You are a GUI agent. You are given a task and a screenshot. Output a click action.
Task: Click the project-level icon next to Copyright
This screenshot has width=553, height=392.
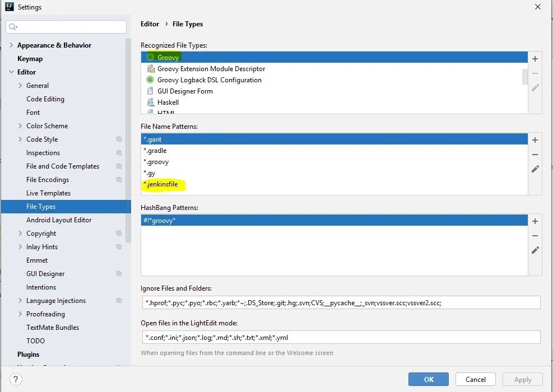[x=119, y=234]
